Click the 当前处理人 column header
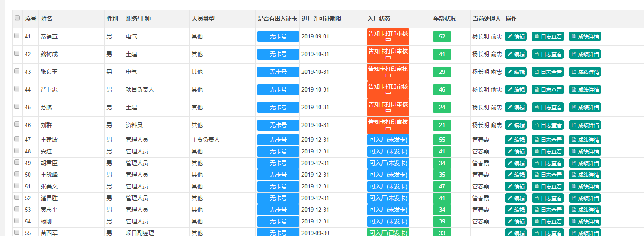 (x=487, y=19)
